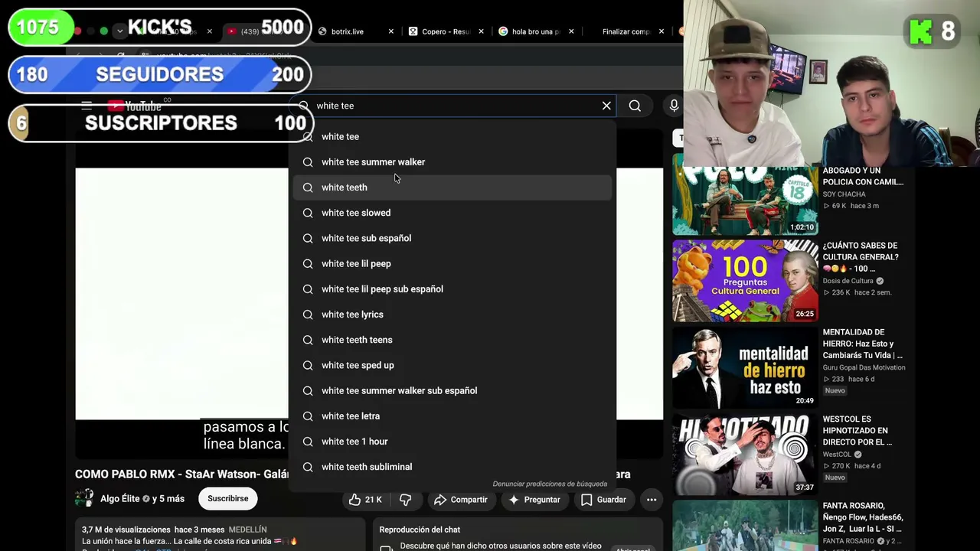Select suggestion 'white tee lil peep'
The height and width of the screenshot is (551, 980).
pyautogui.click(x=452, y=263)
